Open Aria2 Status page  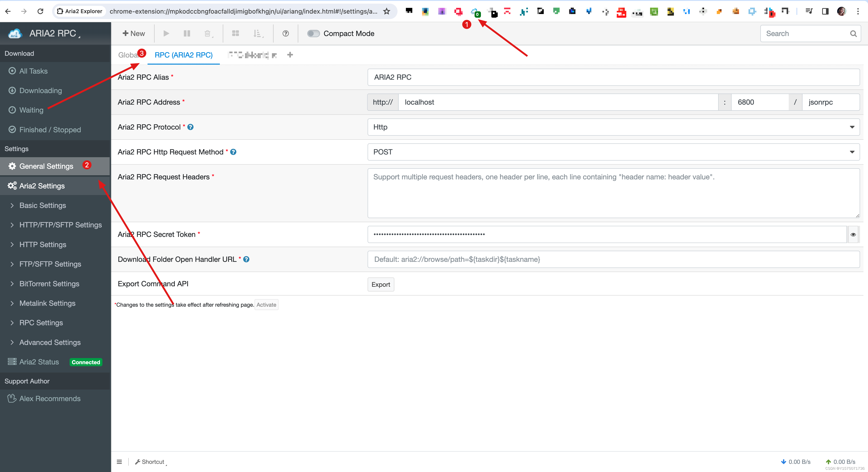[x=55, y=362]
